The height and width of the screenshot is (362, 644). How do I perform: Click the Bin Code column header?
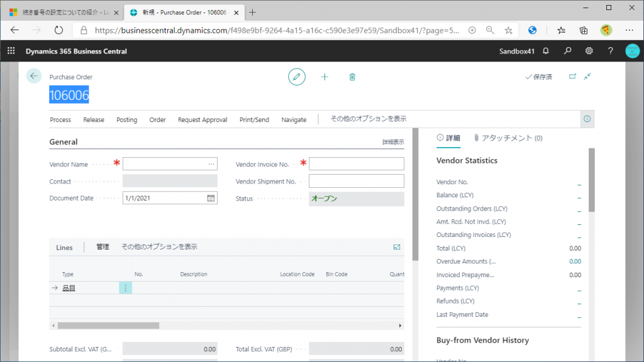pyautogui.click(x=336, y=274)
